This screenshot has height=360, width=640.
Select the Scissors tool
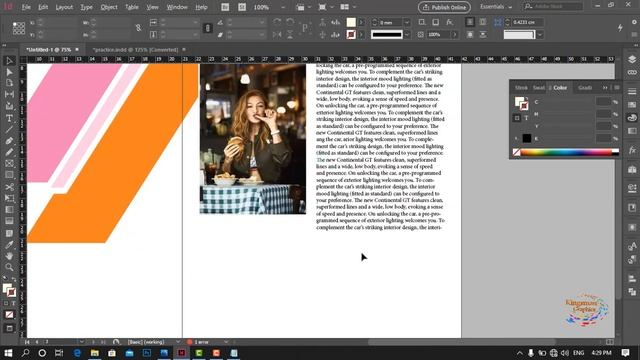click(9, 187)
